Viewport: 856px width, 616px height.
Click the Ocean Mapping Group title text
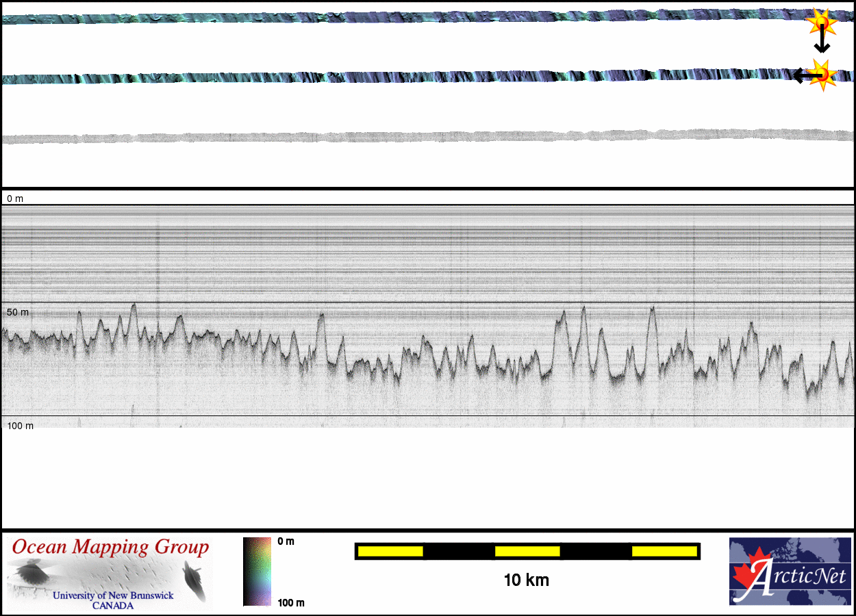(110, 548)
